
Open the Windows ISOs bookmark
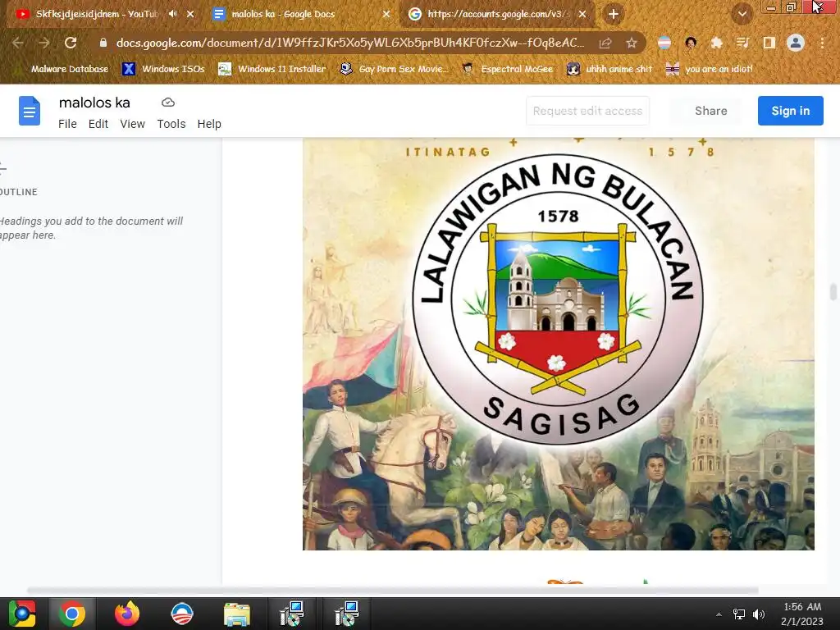click(163, 69)
